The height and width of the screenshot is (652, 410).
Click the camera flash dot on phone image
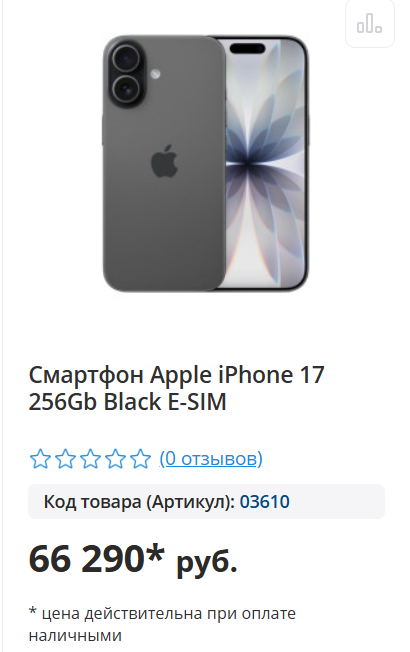tap(156, 74)
